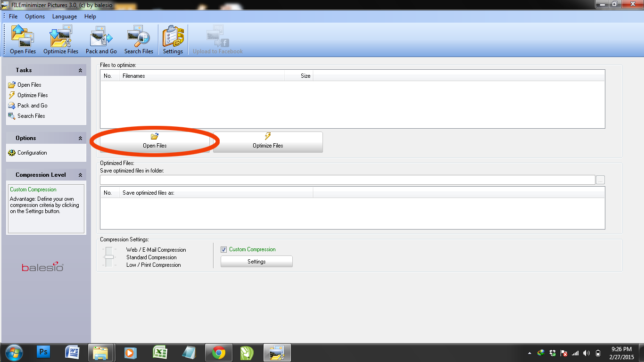Click the Optimize Files toolbar icon
This screenshot has height=362, width=644.
[x=61, y=40]
